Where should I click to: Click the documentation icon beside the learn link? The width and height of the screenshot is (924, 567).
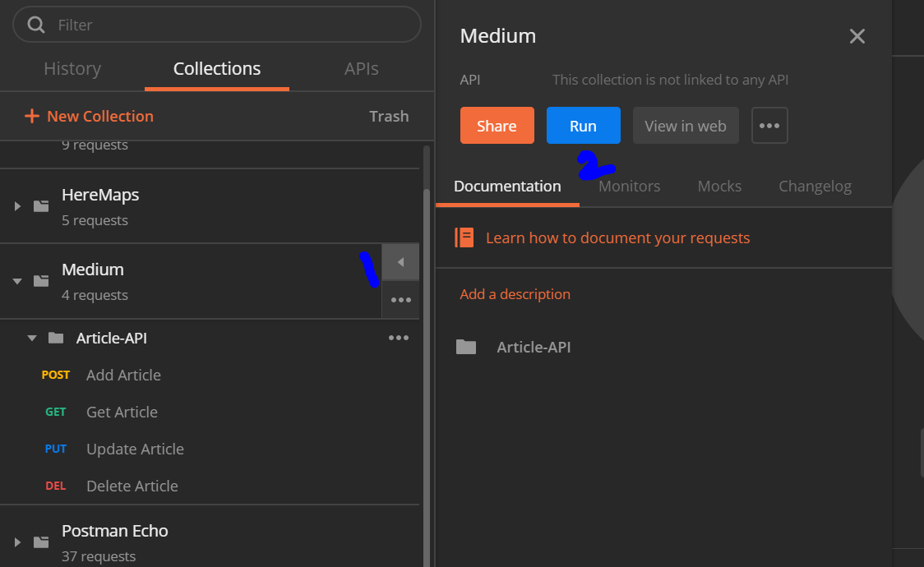464,237
